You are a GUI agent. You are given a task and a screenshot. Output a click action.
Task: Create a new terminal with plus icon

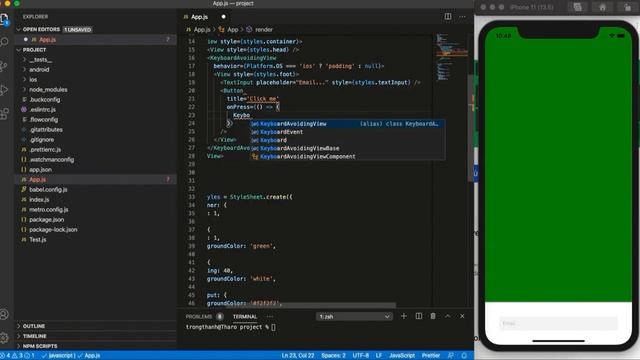tap(404, 316)
